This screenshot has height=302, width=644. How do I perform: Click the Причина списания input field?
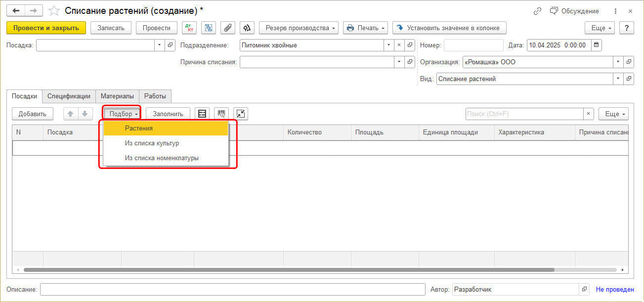pyautogui.click(x=317, y=62)
